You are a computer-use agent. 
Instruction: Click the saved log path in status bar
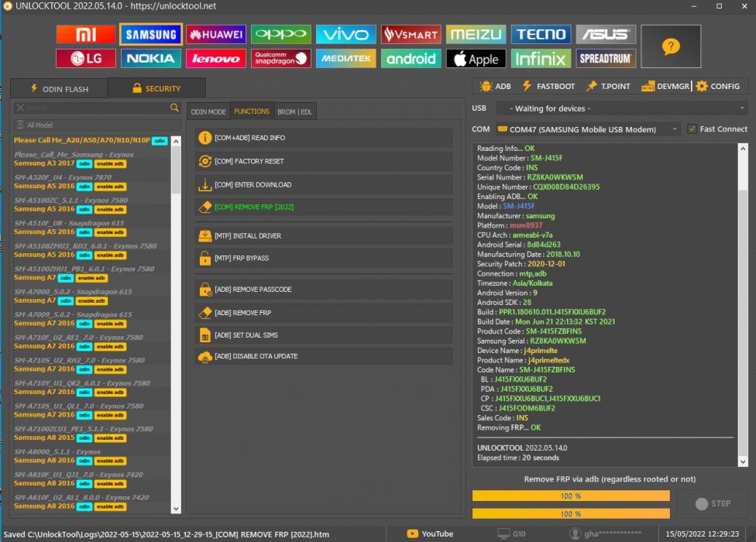pyautogui.click(x=167, y=534)
